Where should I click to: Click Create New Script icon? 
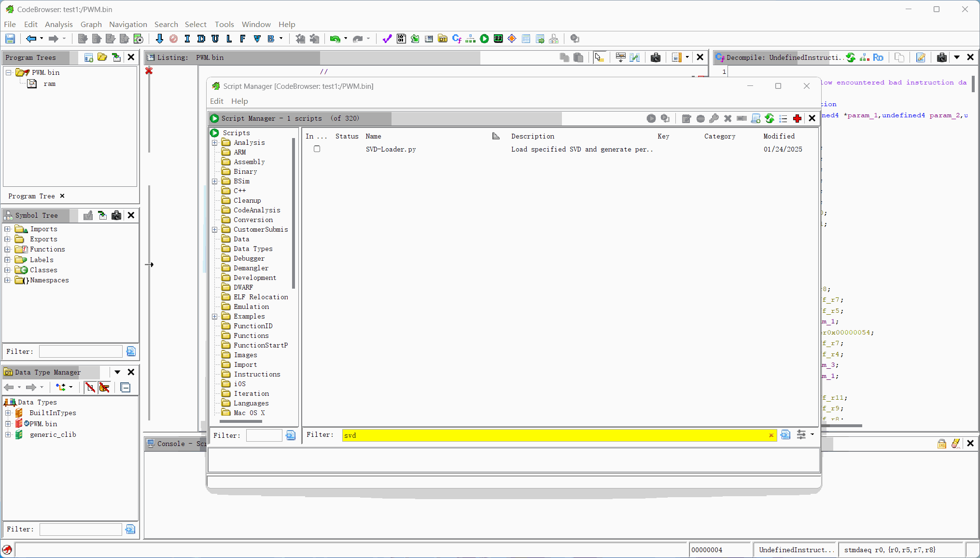756,118
